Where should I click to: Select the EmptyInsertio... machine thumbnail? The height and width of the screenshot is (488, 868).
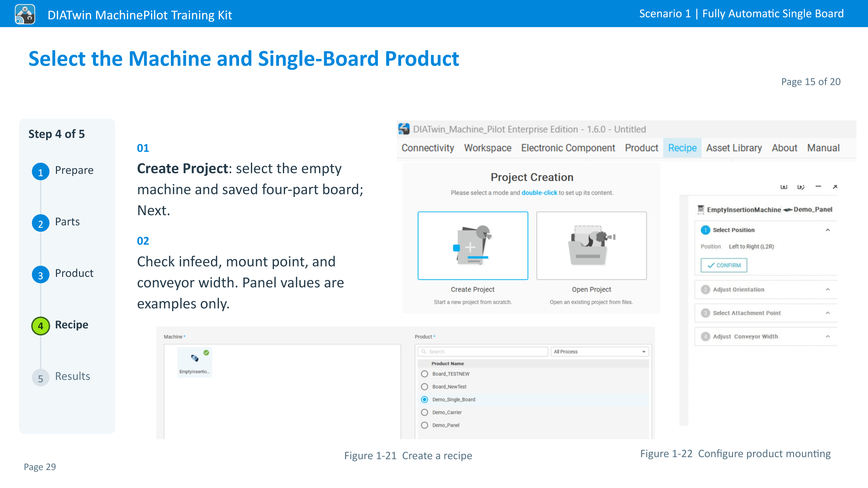click(x=195, y=362)
